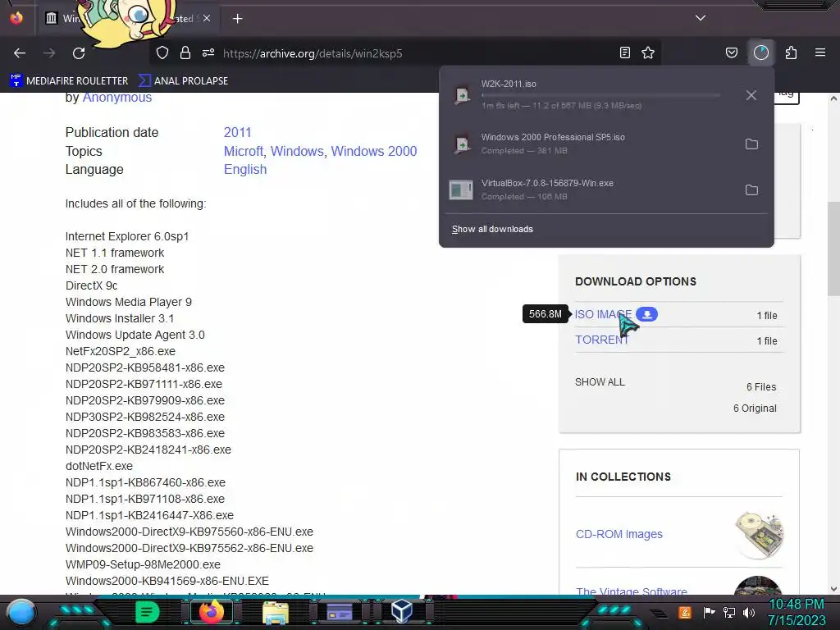Expand the list all tabs chevron
The image size is (840, 630).
[x=701, y=18]
